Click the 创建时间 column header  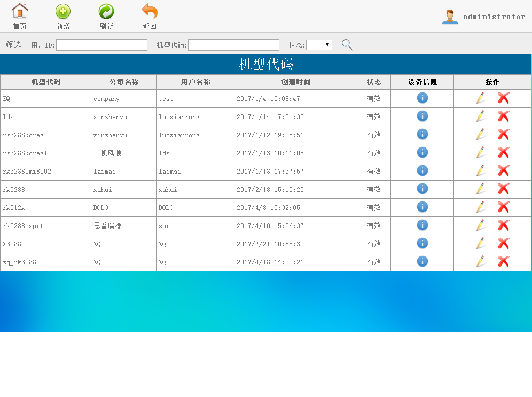click(x=295, y=82)
